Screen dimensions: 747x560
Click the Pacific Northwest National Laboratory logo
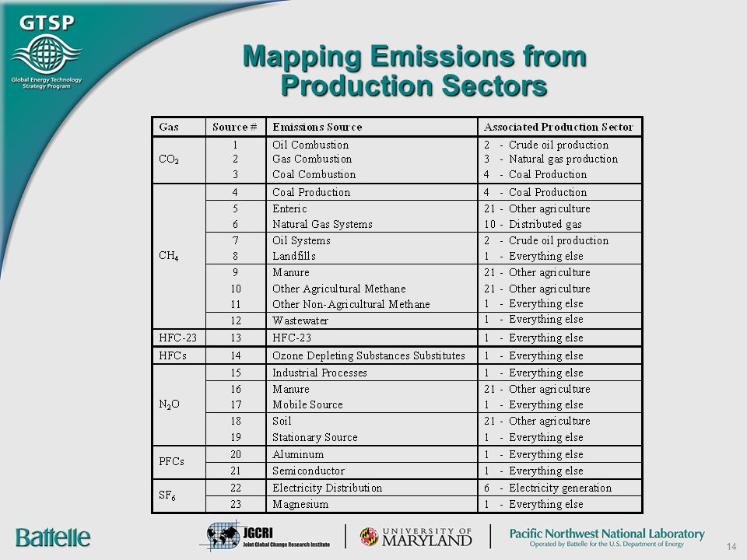coord(607,537)
